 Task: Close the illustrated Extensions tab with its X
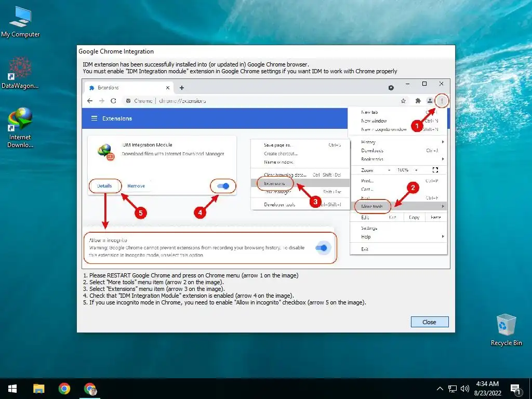[x=168, y=87]
